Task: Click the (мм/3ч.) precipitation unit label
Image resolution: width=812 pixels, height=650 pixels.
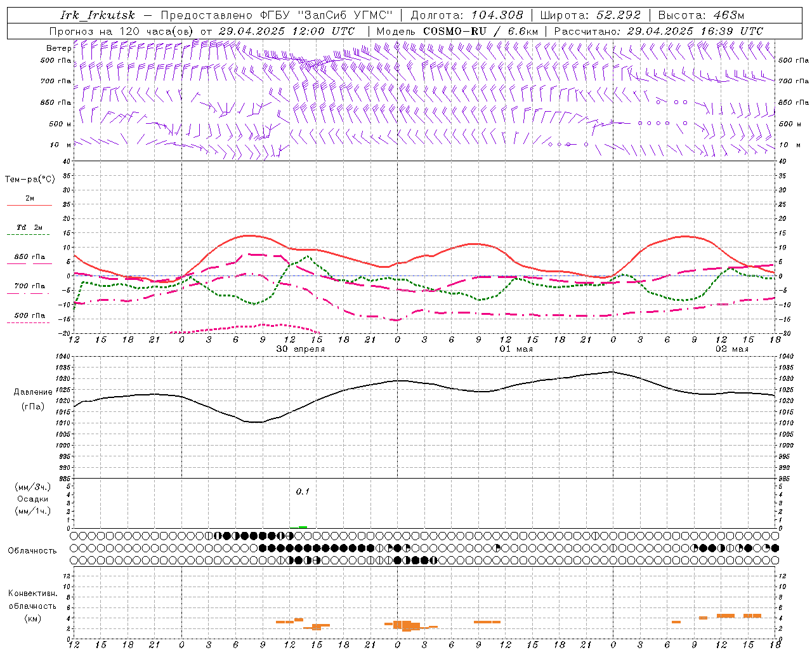Action: (x=33, y=487)
